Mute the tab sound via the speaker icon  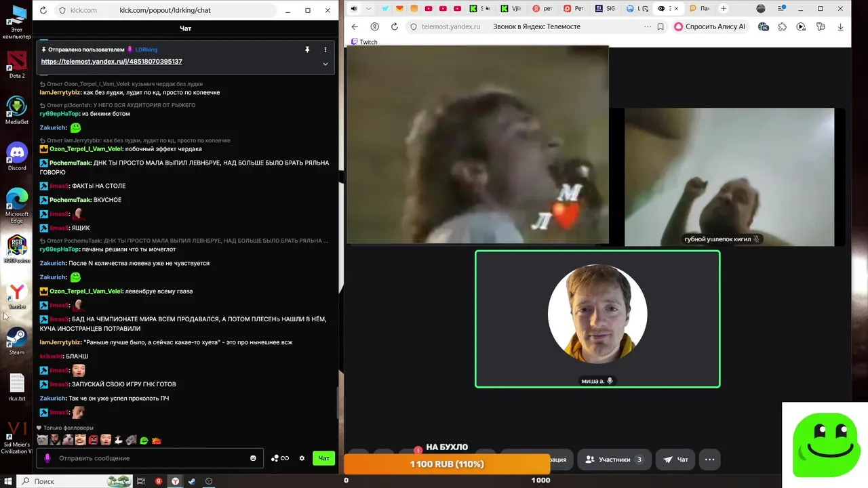353,9
